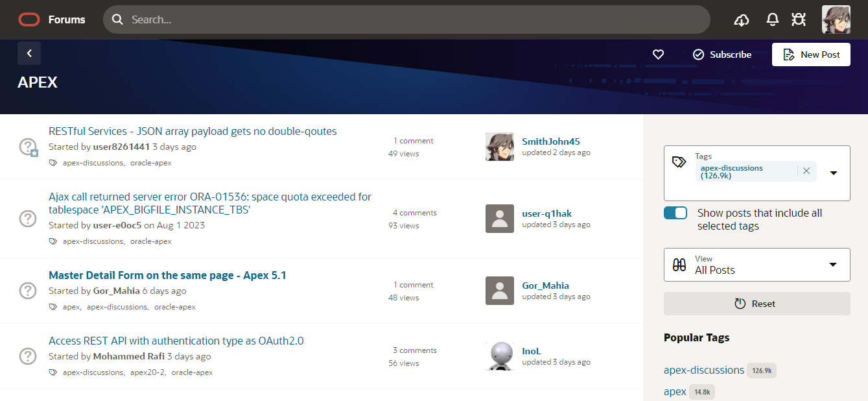Click question icon of Master Detail Form post

tap(28, 291)
